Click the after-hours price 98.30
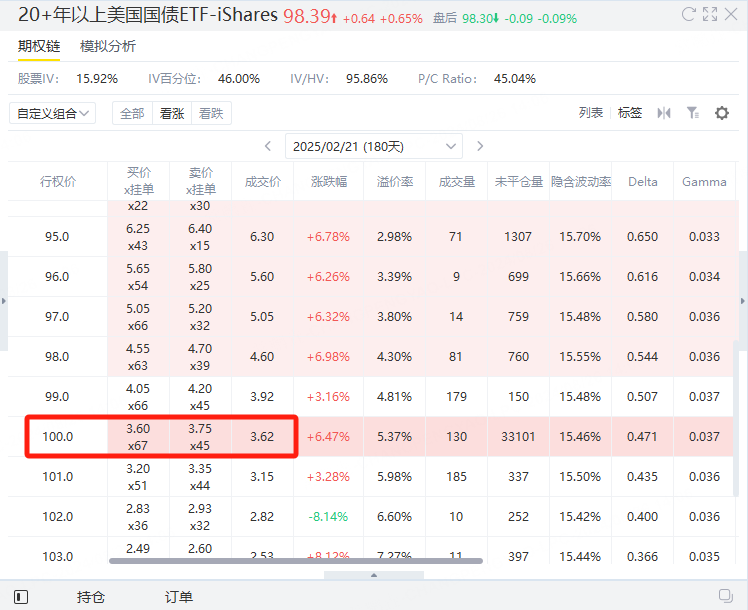 [478, 19]
